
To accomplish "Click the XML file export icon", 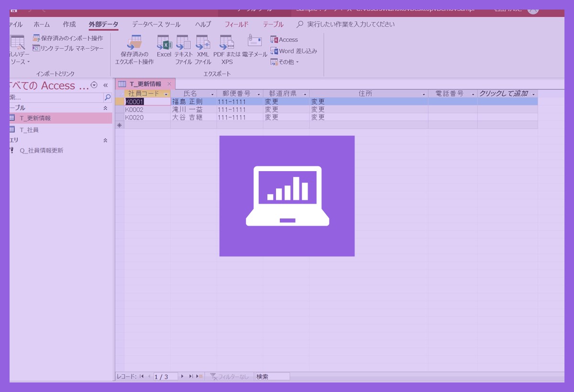I will tap(203, 47).
